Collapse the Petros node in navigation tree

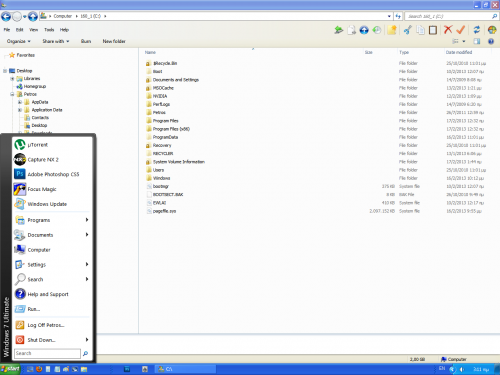pos(12,94)
